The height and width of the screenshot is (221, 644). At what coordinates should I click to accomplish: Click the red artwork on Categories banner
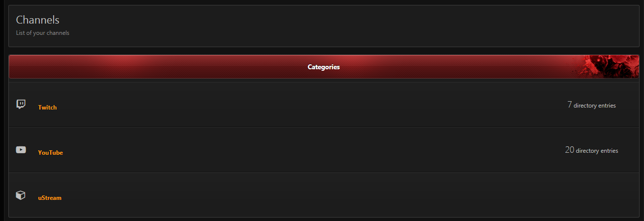[x=607, y=67]
